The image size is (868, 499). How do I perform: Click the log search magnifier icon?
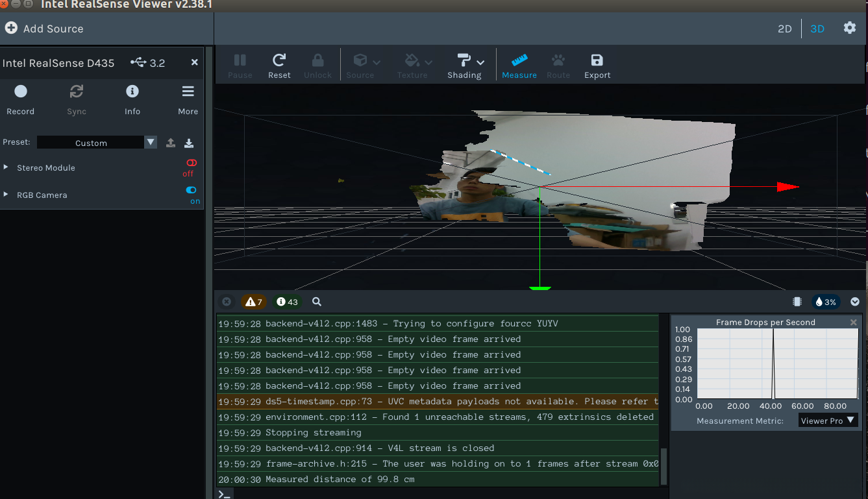pos(317,302)
